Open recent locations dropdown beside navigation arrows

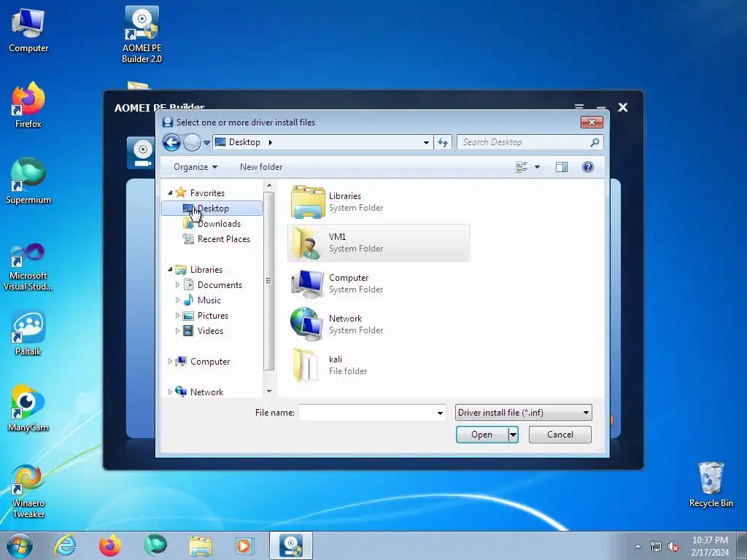[x=206, y=142]
